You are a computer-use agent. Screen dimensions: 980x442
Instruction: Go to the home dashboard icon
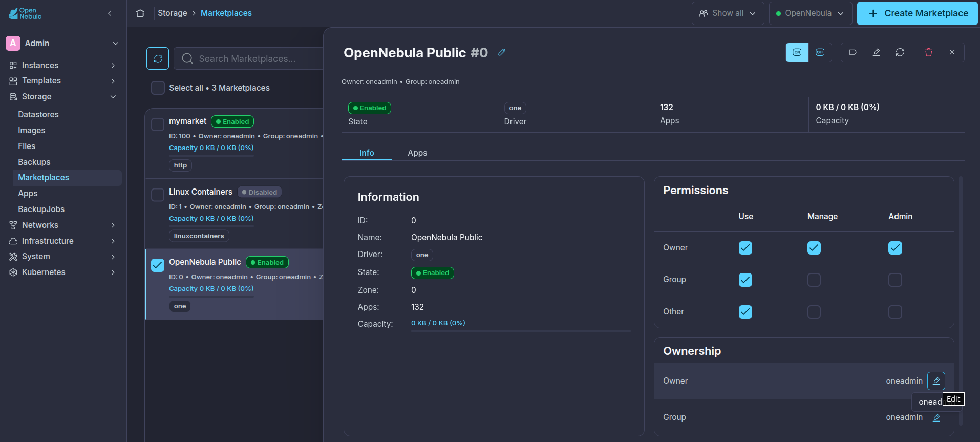click(140, 13)
